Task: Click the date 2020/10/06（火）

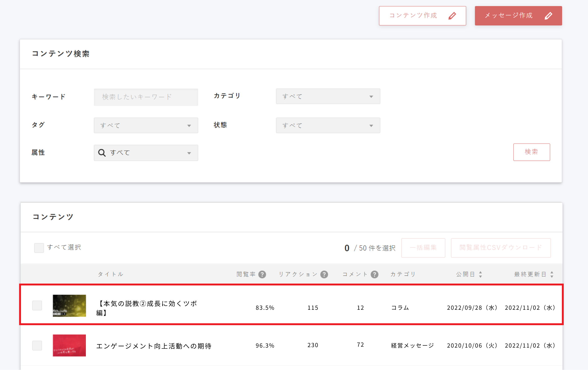Action: click(x=472, y=345)
